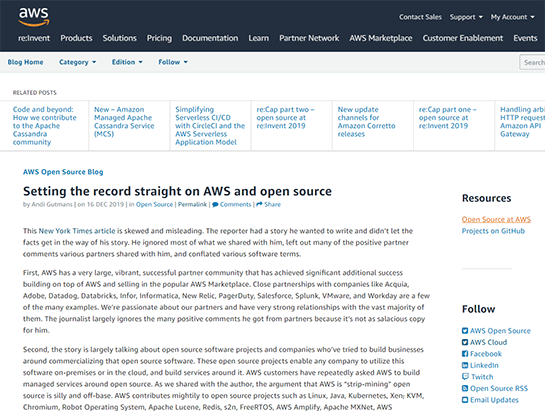Image resolution: width=545 pixels, height=411 pixels.
Task: Open re:Cap part two related post
Action: (x=285, y=118)
